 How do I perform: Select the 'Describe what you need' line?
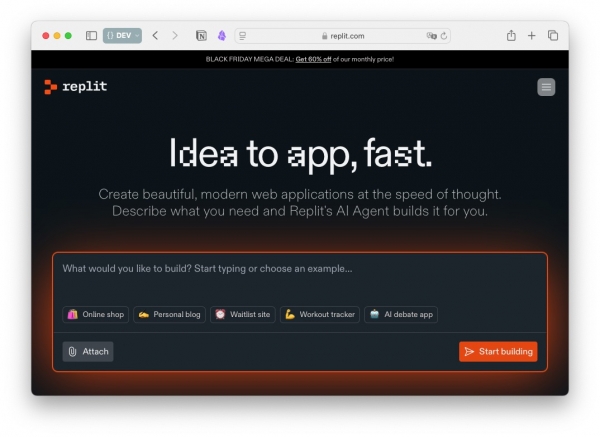tap(300, 211)
